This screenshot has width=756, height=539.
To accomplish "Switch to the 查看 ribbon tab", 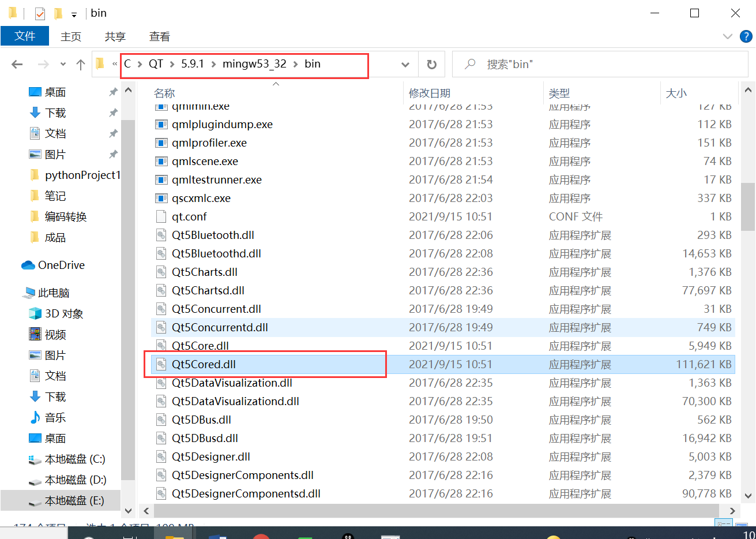I will pos(159,36).
